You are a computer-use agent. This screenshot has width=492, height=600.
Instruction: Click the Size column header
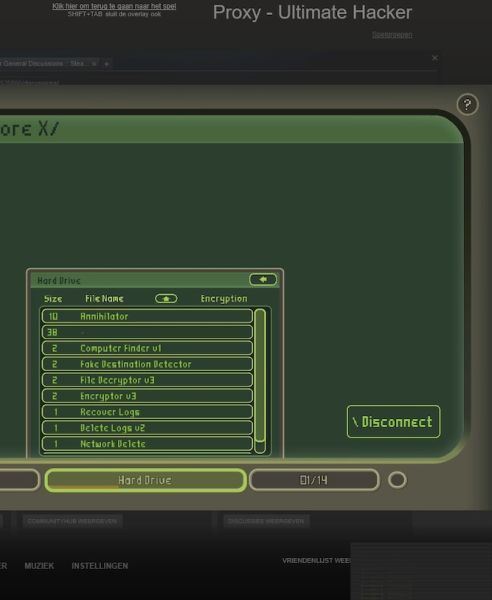click(53, 298)
